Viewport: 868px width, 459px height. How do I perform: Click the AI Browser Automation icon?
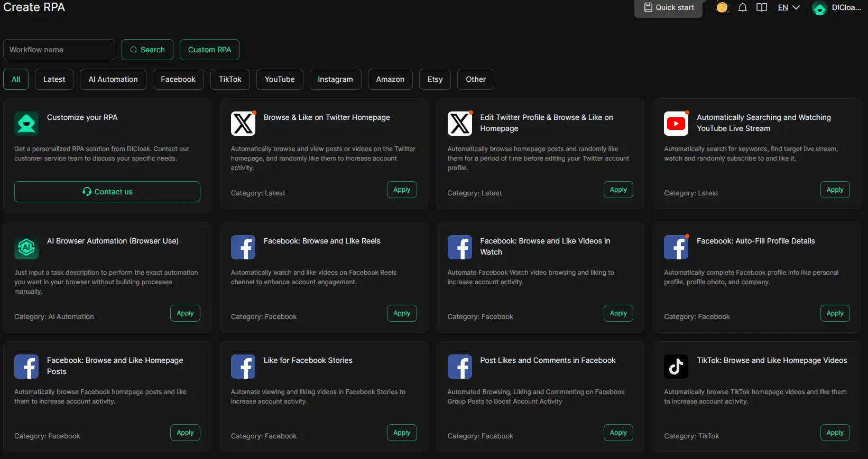(x=26, y=247)
